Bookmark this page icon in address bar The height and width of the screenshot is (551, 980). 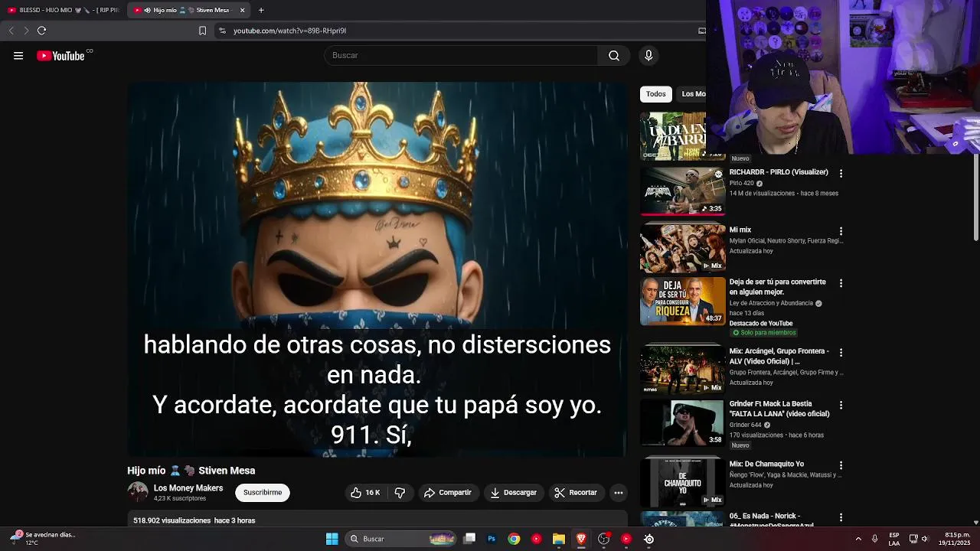click(x=202, y=31)
